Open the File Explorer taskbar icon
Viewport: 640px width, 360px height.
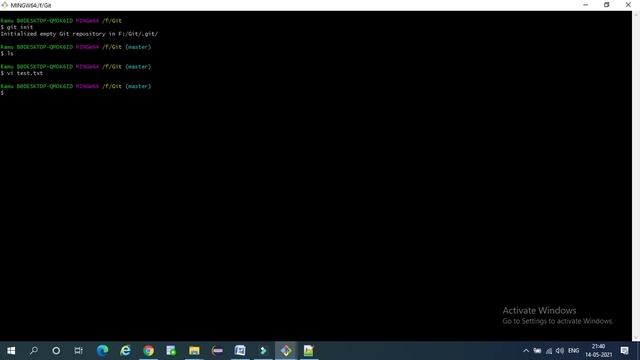click(194, 351)
